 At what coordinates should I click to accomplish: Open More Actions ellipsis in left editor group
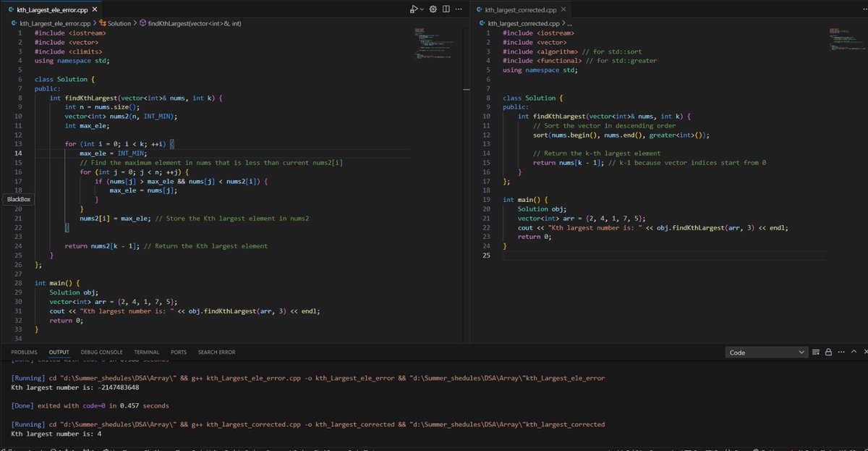460,10
